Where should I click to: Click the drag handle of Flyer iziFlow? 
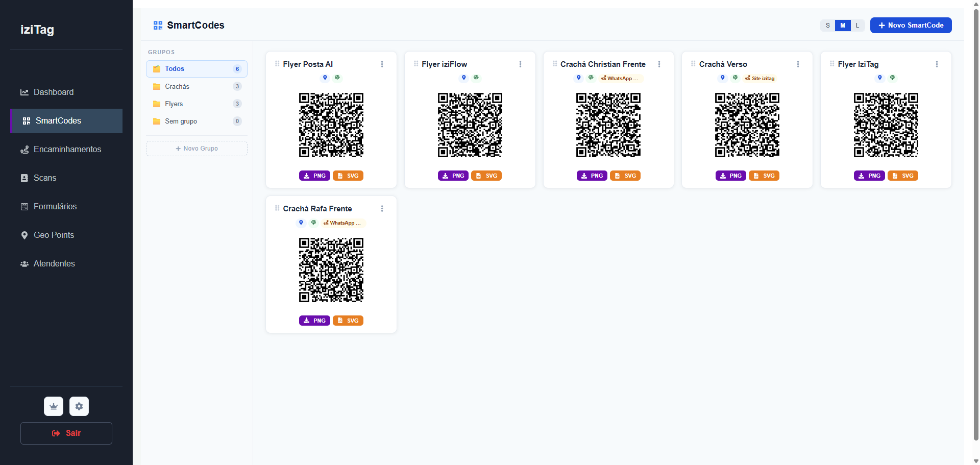pos(416,64)
